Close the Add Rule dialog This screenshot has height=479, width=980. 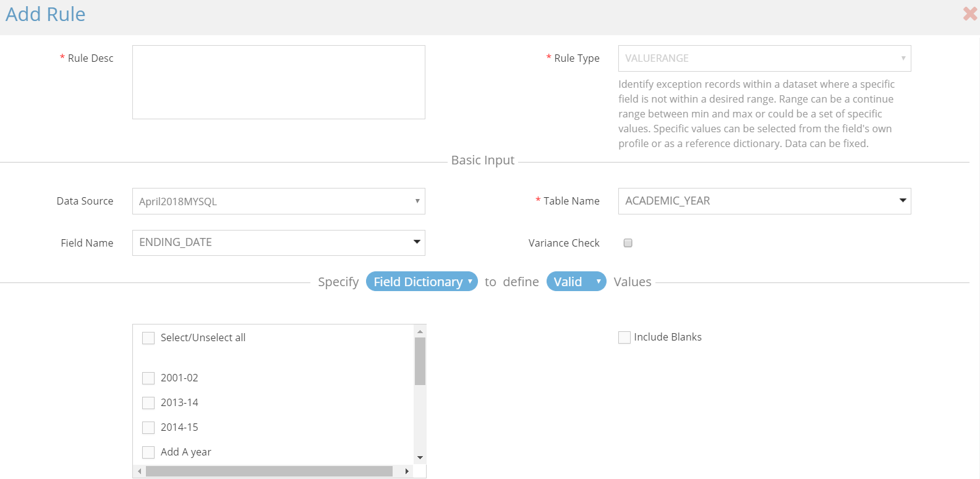pos(969,14)
